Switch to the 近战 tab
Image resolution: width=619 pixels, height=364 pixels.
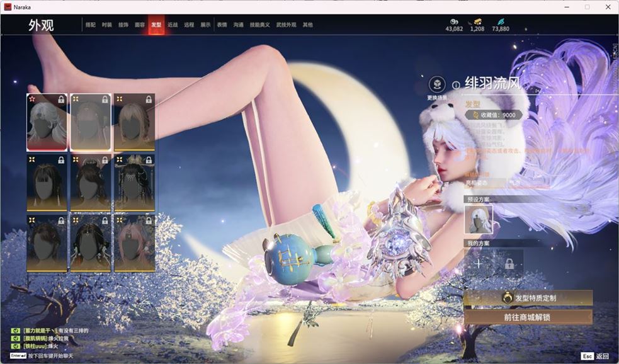tap(173, 25)
